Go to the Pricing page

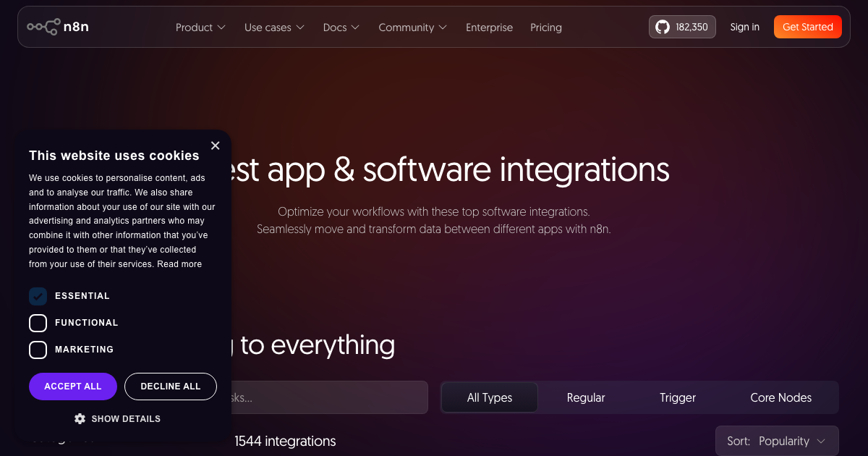(546, 28)
